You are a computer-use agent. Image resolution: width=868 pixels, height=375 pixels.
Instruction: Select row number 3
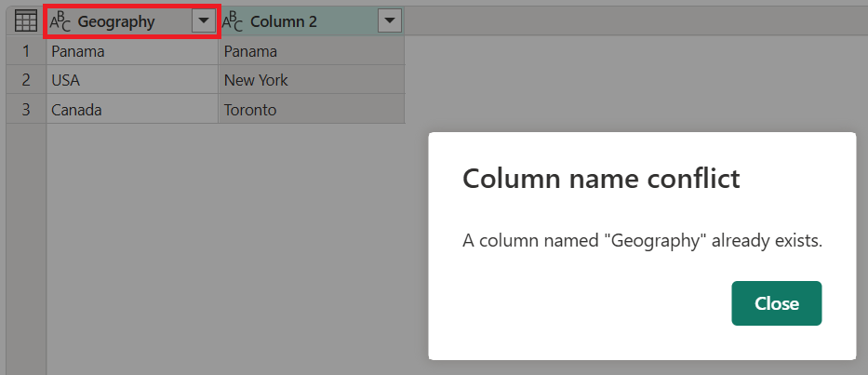pyautogui.click(x=26, y=109)
